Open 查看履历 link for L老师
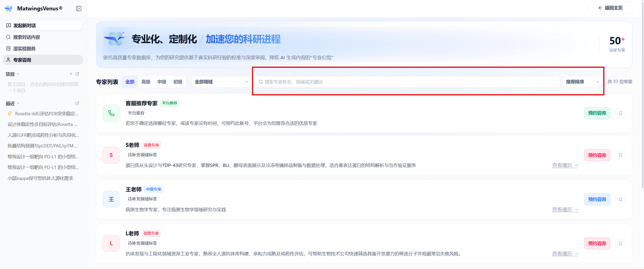 click(x=565, y=254)
